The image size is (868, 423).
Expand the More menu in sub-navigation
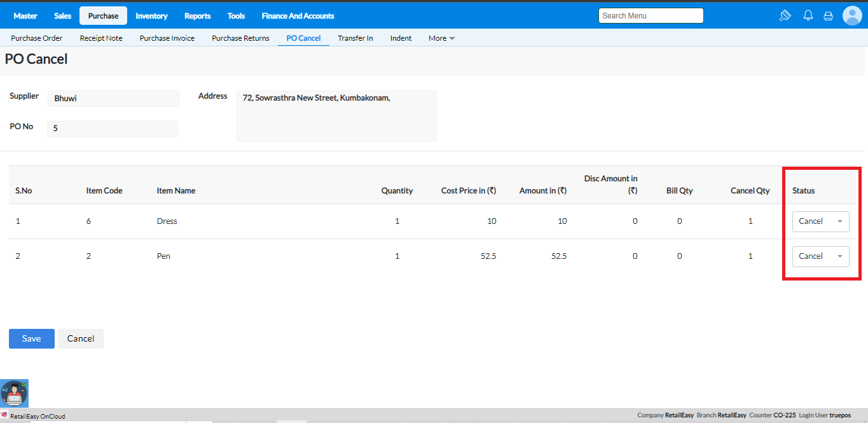[x=441, y=38]
